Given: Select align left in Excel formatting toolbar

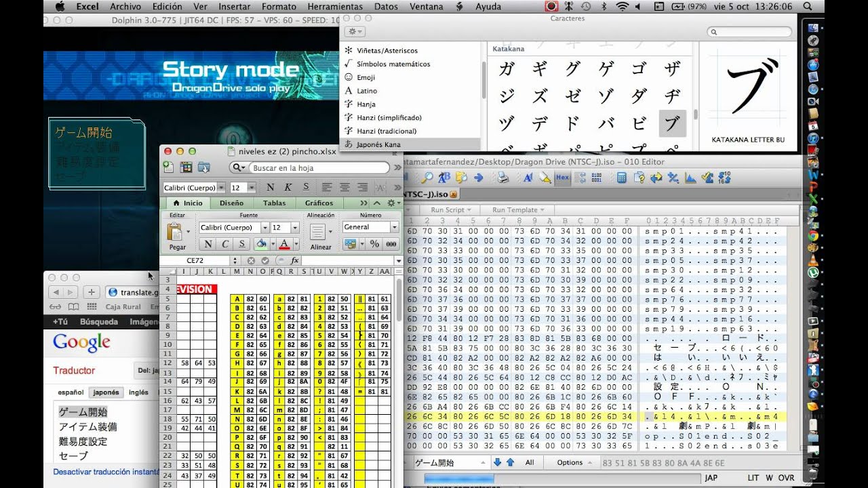Looking at the screenshot, I should pyautogui.click(x=327, y=187).
